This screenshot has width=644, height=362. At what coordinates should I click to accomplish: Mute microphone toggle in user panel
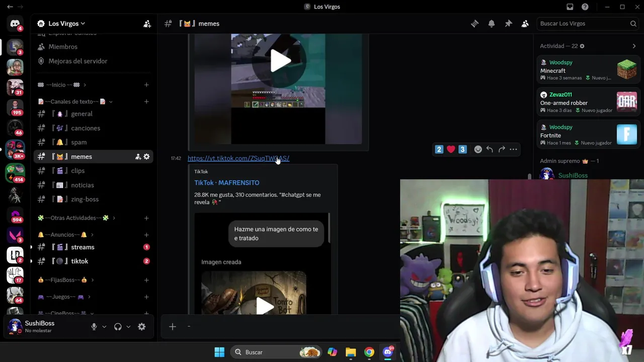coord(94,327)
